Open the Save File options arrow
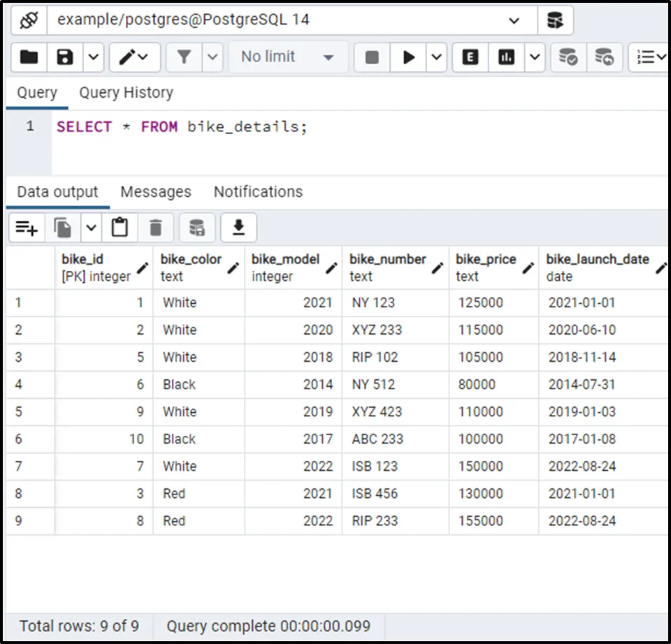The width and height of the screenshot is (671, 644). pos(94,57)
